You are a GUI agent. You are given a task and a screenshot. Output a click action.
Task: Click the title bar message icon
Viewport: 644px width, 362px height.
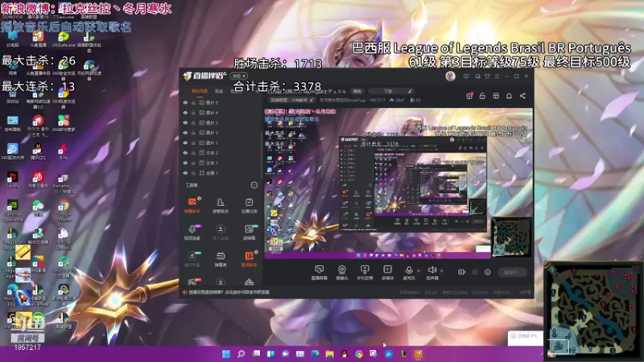[x=466, y=76]
